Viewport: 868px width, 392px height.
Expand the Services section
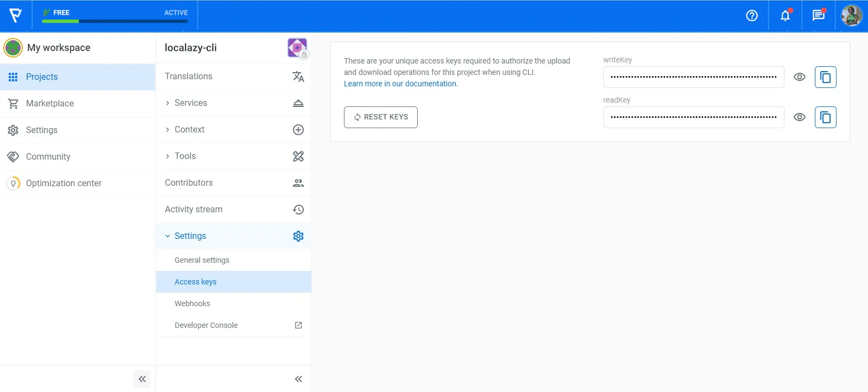click(x=190, y=103)
